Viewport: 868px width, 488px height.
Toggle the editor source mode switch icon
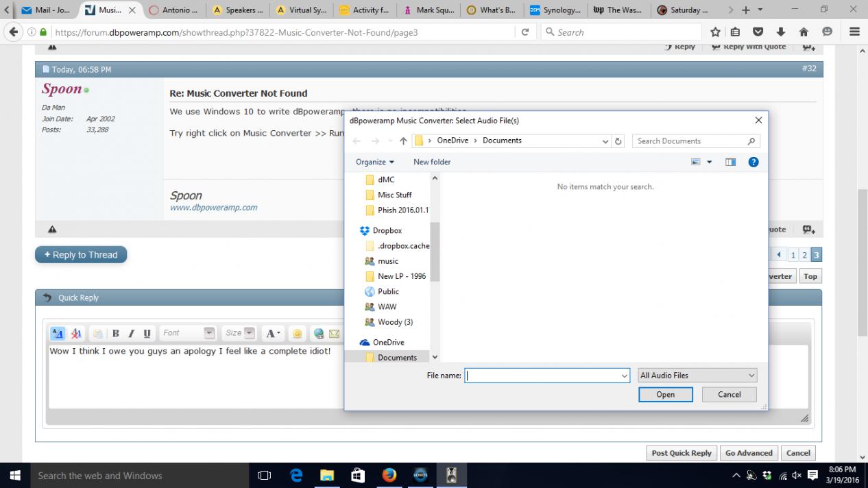point(58,334)
